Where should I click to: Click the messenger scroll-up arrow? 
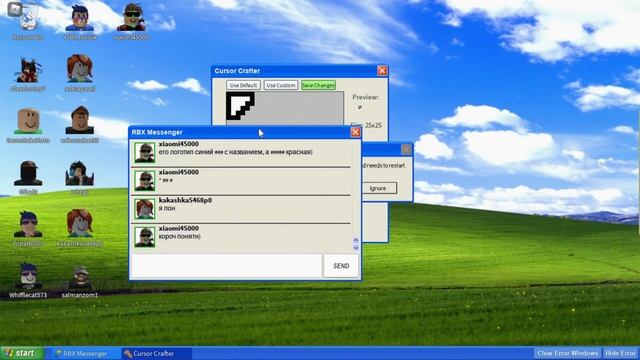pos(356,240)
